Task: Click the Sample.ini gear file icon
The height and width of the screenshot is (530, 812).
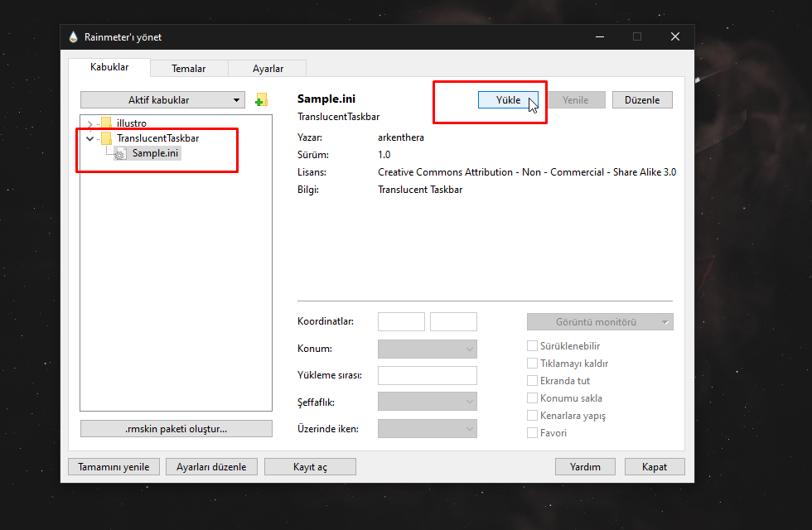Action: 120,154
